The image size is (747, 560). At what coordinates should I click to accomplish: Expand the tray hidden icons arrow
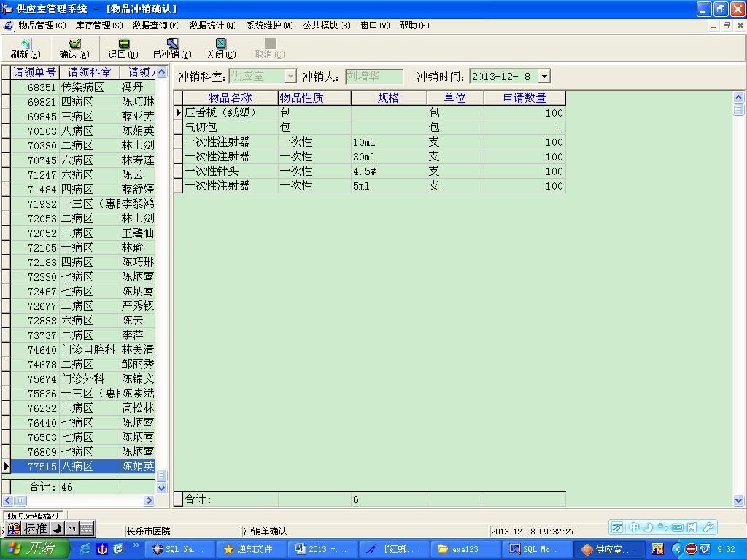click(678, 549)
